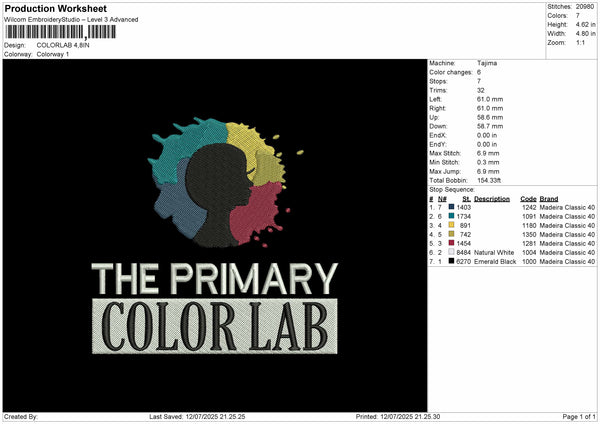Screen dimensions: 600x424
Task: Click the yellow swatch for thread 1180
Action: point(452,225)
